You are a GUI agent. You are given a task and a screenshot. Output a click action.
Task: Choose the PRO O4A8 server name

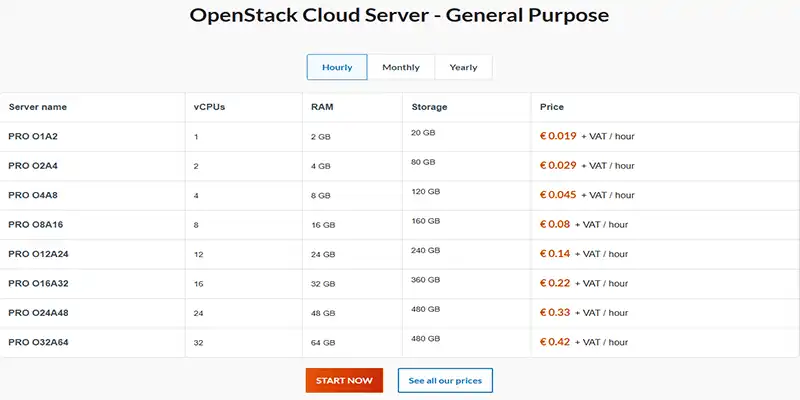click(x=32, y=195)
